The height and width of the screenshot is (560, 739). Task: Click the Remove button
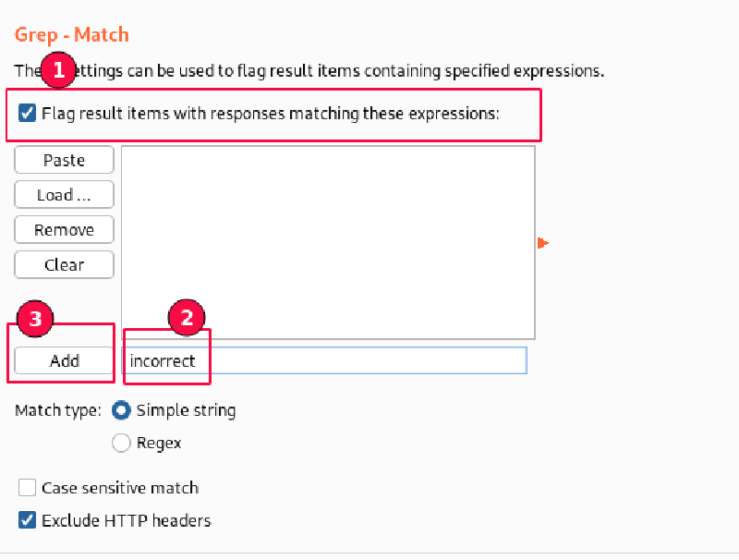coord(65,230)
